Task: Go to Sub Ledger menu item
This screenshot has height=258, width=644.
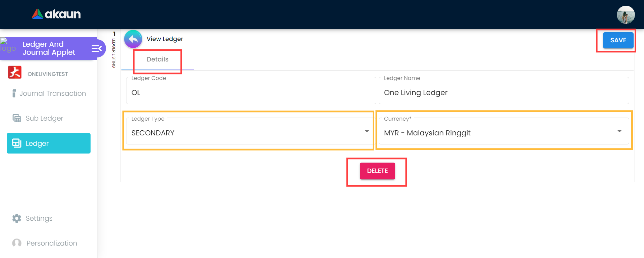Action: (x=44, y=118)
